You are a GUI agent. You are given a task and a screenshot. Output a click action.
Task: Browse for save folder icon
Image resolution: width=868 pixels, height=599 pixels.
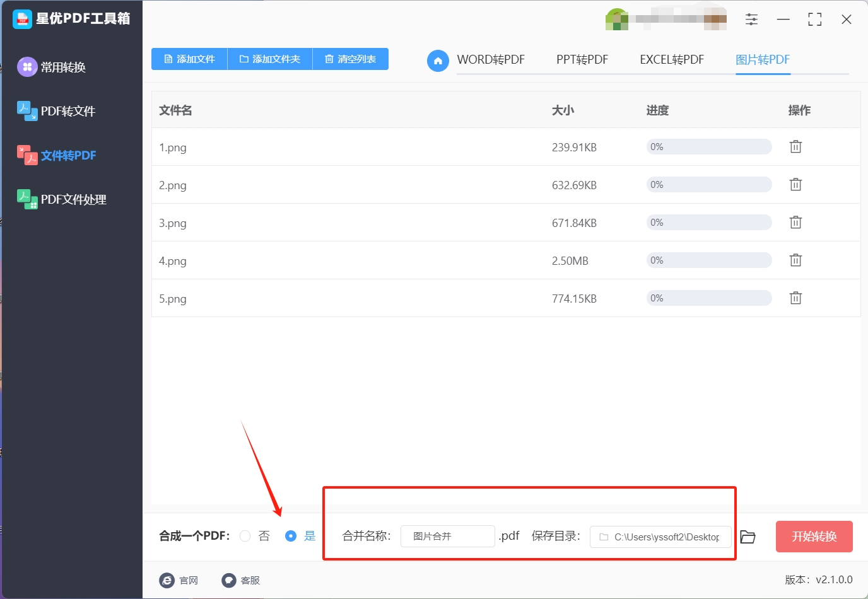tap(748, 537)
